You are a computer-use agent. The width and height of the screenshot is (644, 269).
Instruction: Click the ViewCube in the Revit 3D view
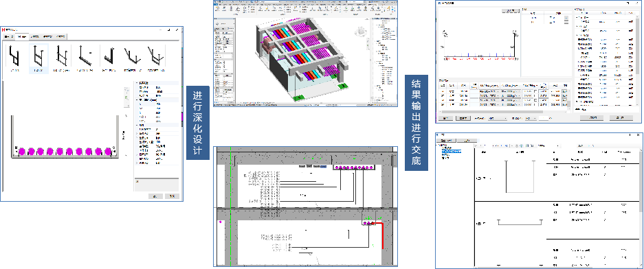361,32
